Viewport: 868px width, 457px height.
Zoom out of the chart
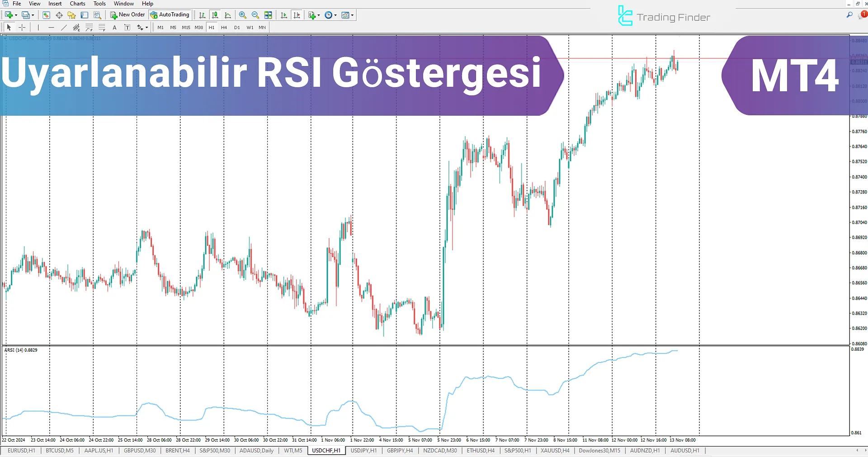click(x=255, y=15)
